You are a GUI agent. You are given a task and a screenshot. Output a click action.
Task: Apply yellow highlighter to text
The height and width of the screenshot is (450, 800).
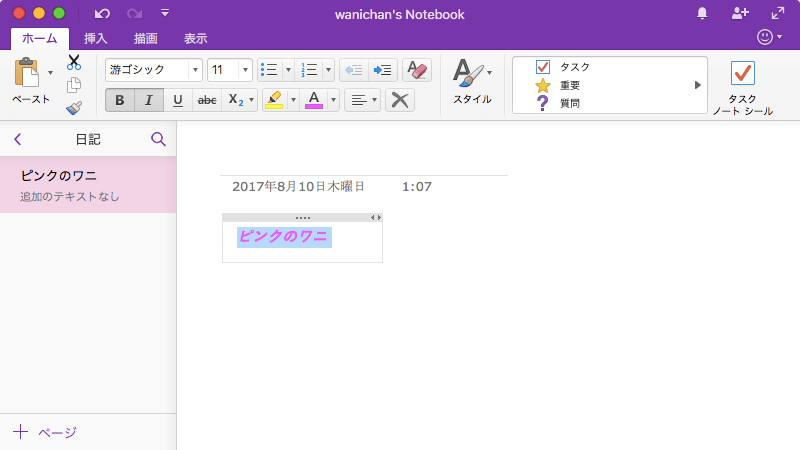point(274,100)
